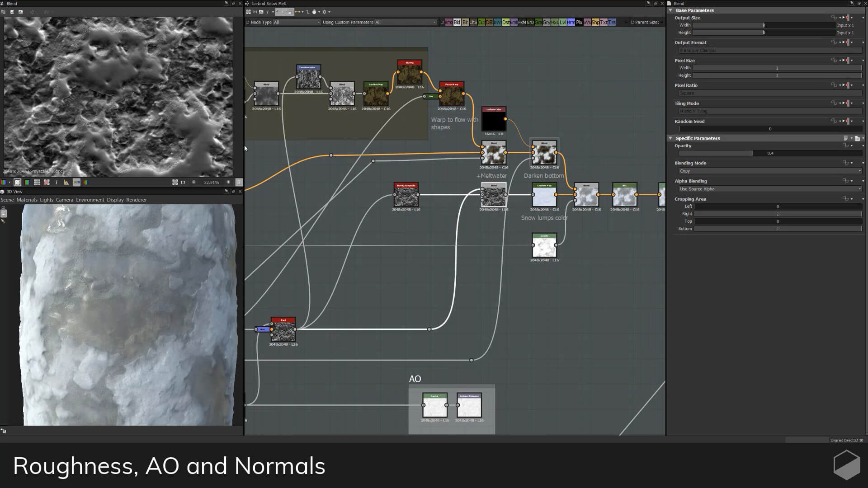Open the Display menu in 3D View
This screenshot has width=868, height=488.
pyautogui.click(x=115, y=200)
